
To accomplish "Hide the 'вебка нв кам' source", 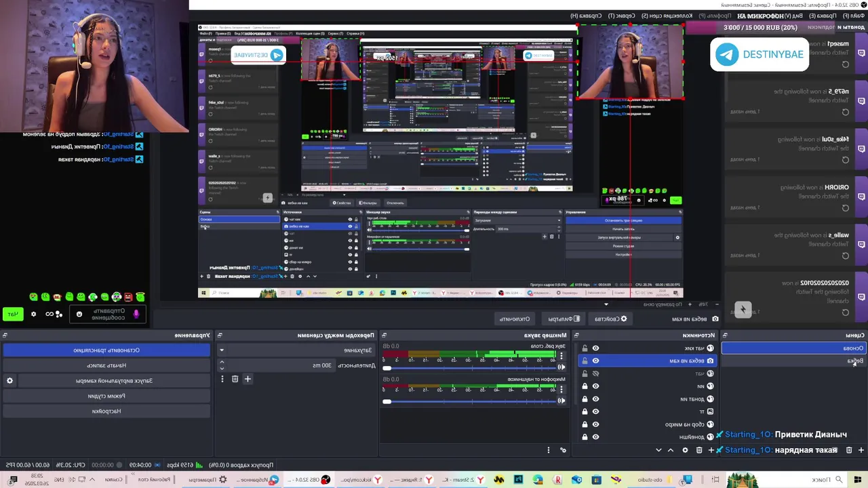I will click(595, 361).
